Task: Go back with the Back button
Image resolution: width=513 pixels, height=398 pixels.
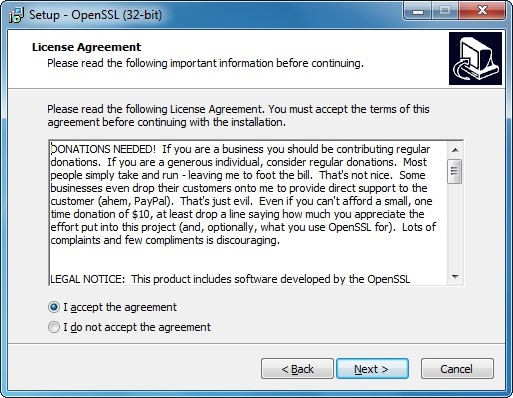Action: 297,369
